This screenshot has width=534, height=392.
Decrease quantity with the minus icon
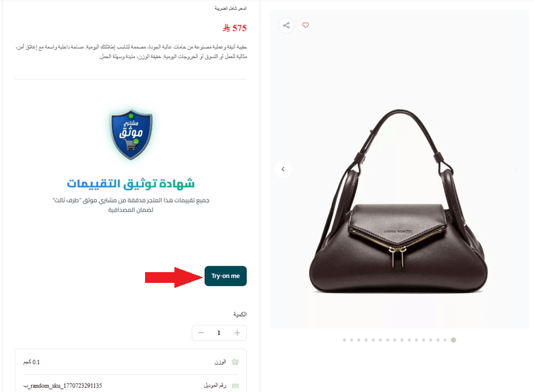pyautogui.click(x=201, y=333)
